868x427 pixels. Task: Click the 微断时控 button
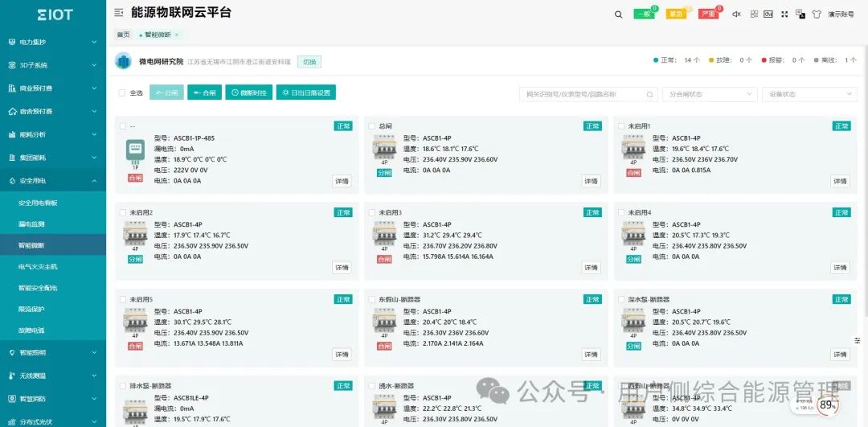coord(249,92)
